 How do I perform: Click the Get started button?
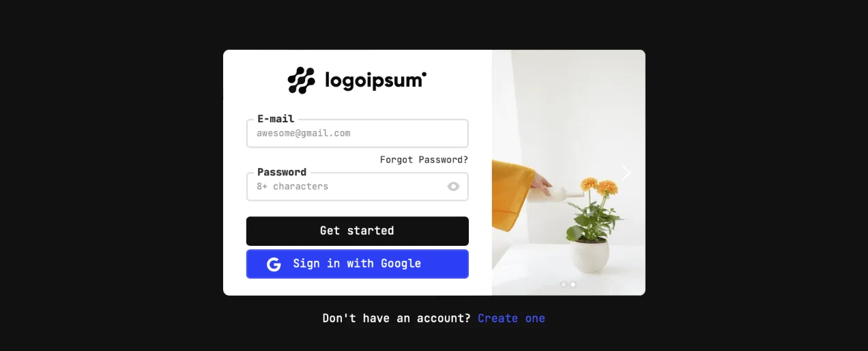(357, 231)
